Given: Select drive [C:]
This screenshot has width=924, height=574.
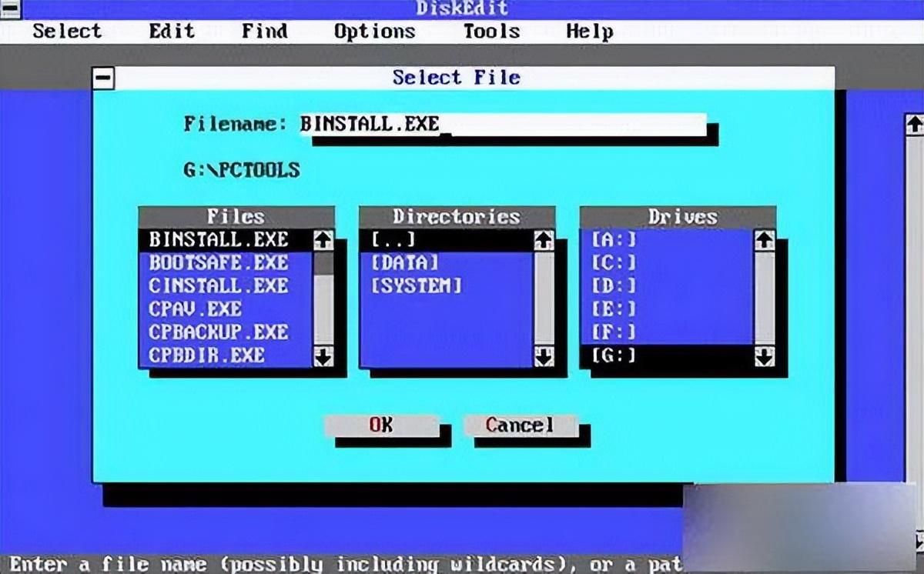Looking at the screenshot, I should pyautogui.click(x=667, y=262).
